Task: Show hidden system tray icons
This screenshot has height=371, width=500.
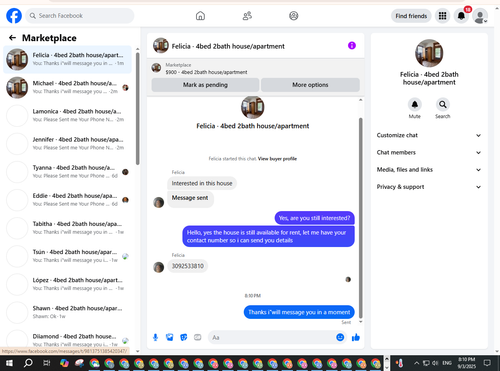Action: pyautogui.click(x=417, y=363)
